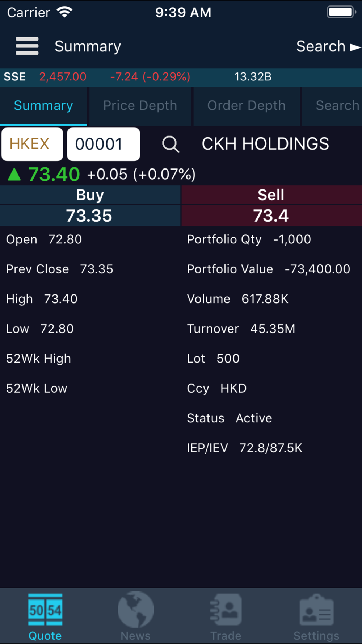Open the hamburger menu icon
The width and height of the screenshot is (362, 644).
(x=27, y=46)
